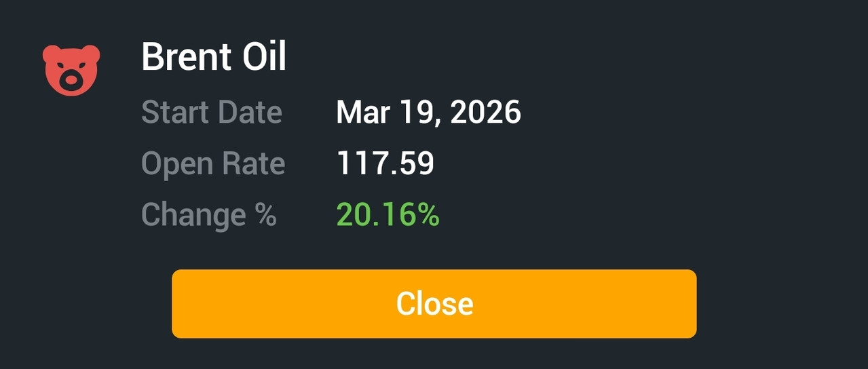Image resolution: width=868 pixels, height=369 pixels.
Task: Select the red bear market icon
Action: point(71,71)
